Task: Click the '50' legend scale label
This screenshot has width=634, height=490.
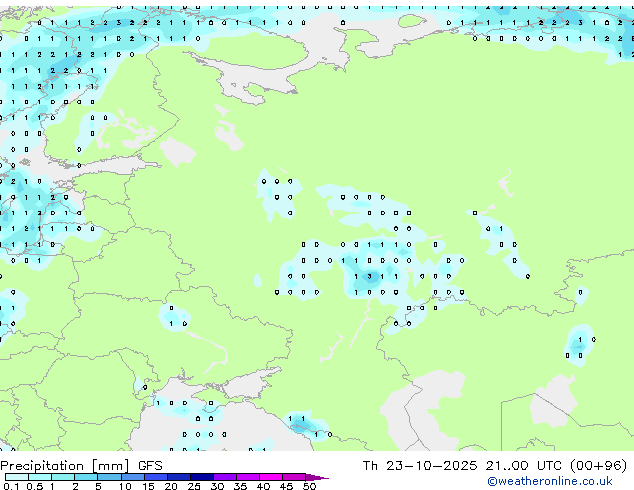Action: tap(309, 486)
